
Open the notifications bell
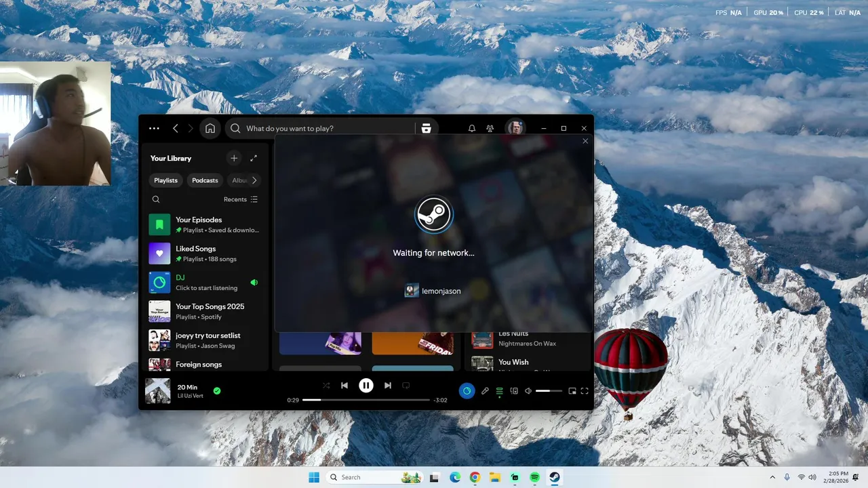(472, 128)
